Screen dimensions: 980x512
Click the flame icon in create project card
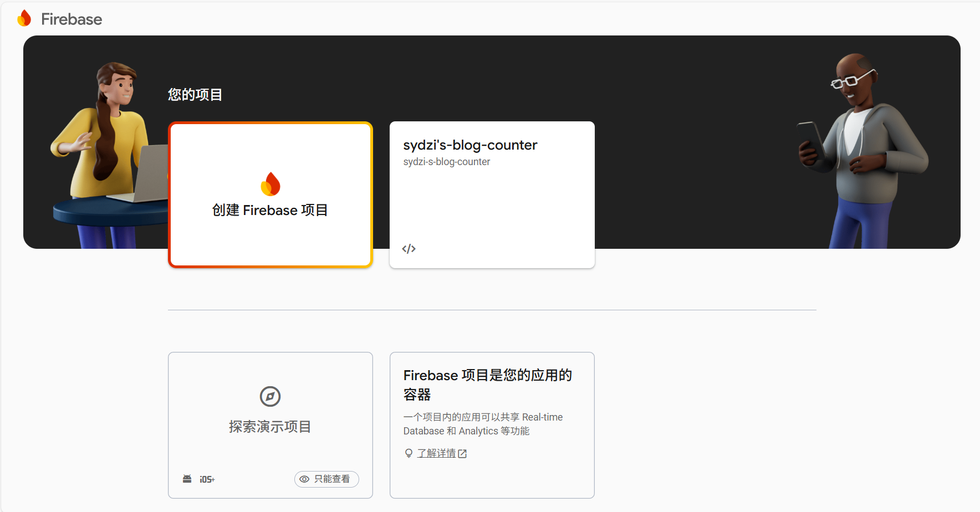click(270, 184)
